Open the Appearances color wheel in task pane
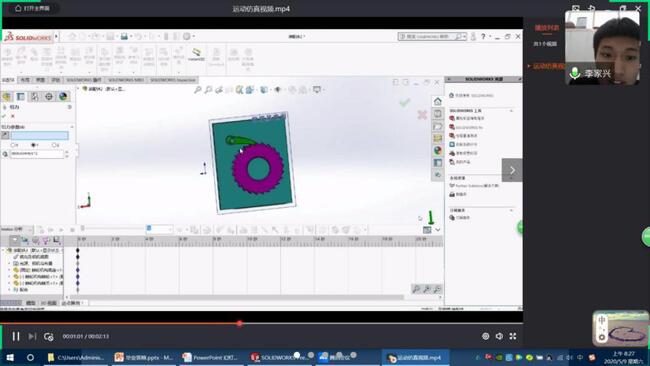This screenshot has height=366, width=650. point(437,150)
